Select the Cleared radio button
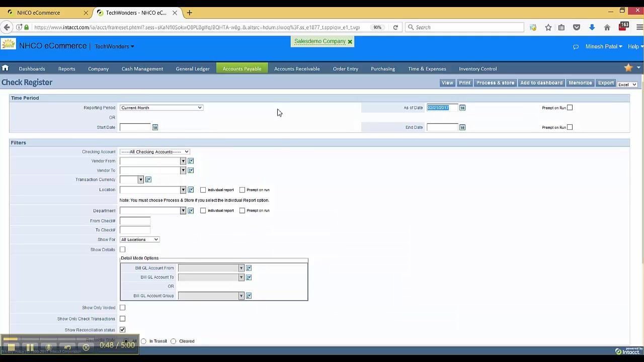 click(x=174, y=341)
